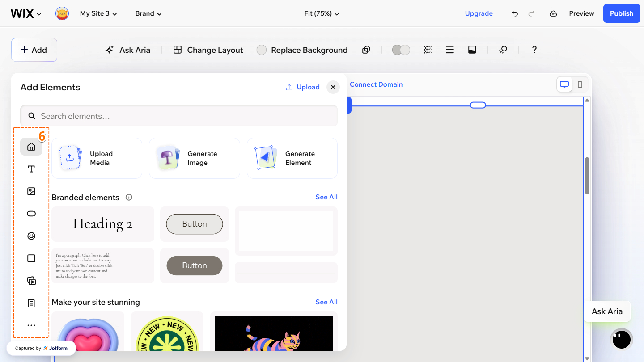Screen dimensions: 644x362
Task: Click the Upgrade link
Action: coord(479,13)
